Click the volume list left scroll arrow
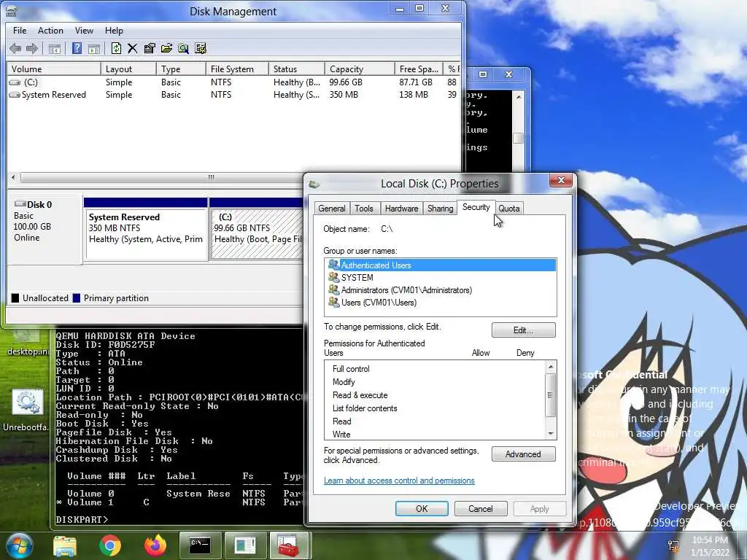The image size is (747, 560). tap(13, 177)
